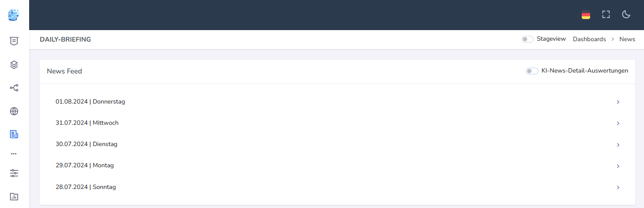Viewport: 644px width, 208px height.
Task: Open the stacked layers sidebar icon
Action: click(14, 65)
